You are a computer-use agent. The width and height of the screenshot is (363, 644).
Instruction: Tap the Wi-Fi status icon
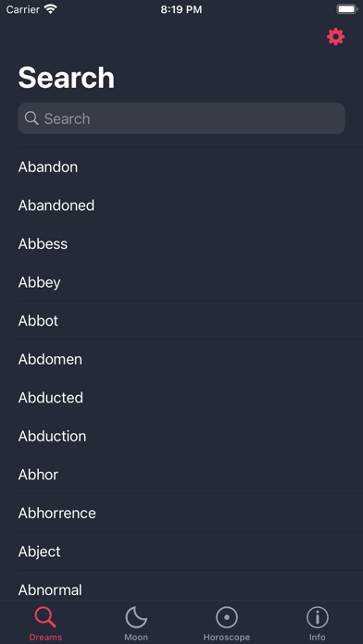[x=51, y=9]
